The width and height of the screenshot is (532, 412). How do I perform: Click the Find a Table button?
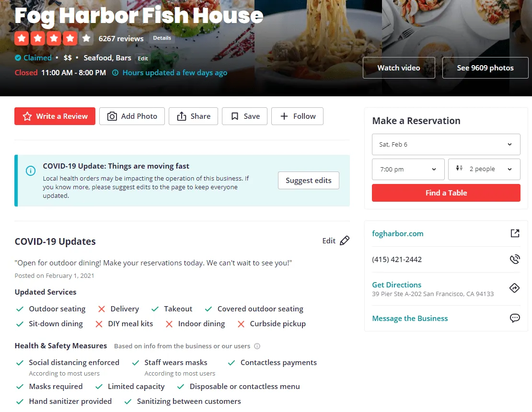446,193
